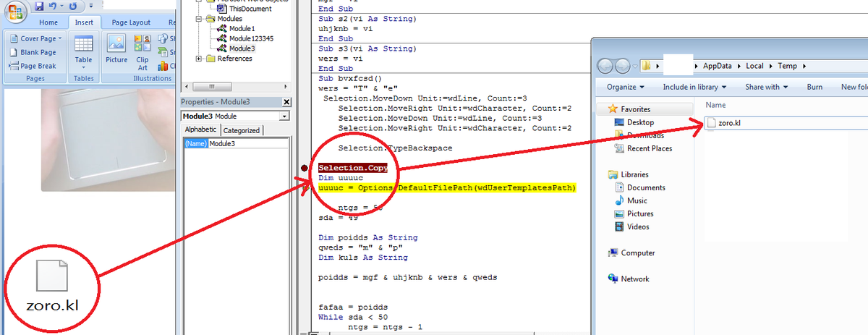Open Libraries in navigation pane
The width and height of the screenshot is (868, 335).
pyautogui.click(x=629, y=174)
